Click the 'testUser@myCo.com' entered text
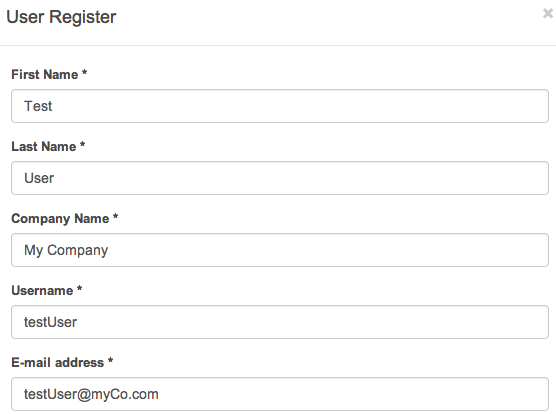This screenshot has height=414, width=556. tap(91, 394)
